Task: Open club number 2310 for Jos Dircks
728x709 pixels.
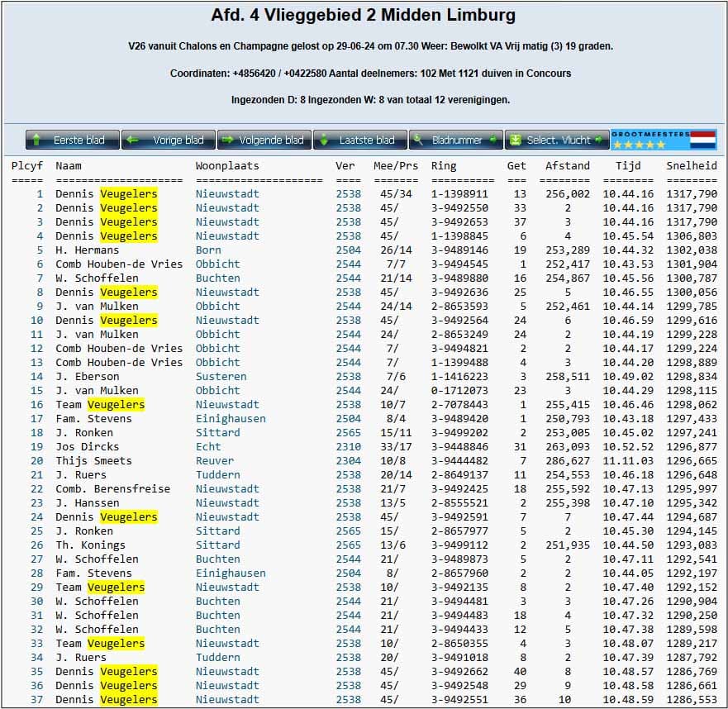Action: pos(348,447)
